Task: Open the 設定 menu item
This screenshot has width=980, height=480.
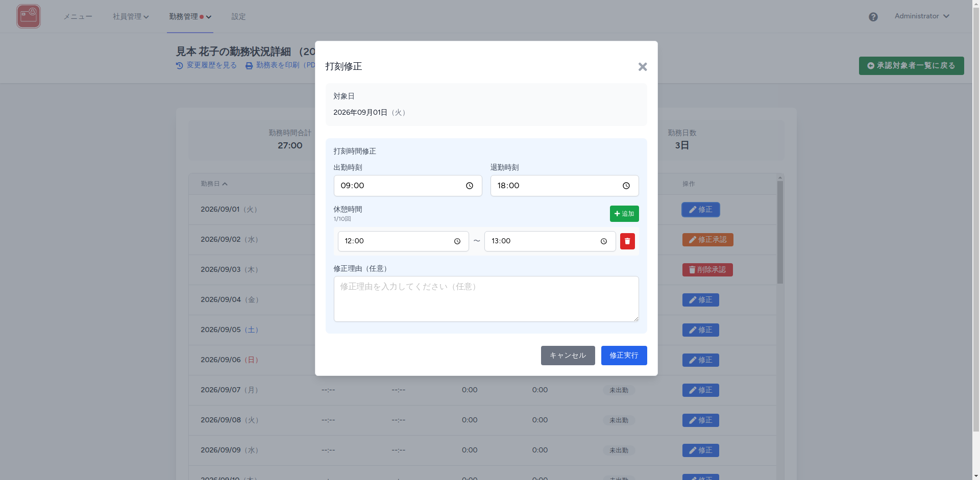Action: (238, 16)
